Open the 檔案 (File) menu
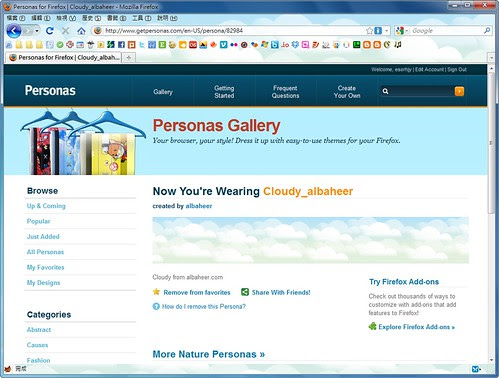 16,18
